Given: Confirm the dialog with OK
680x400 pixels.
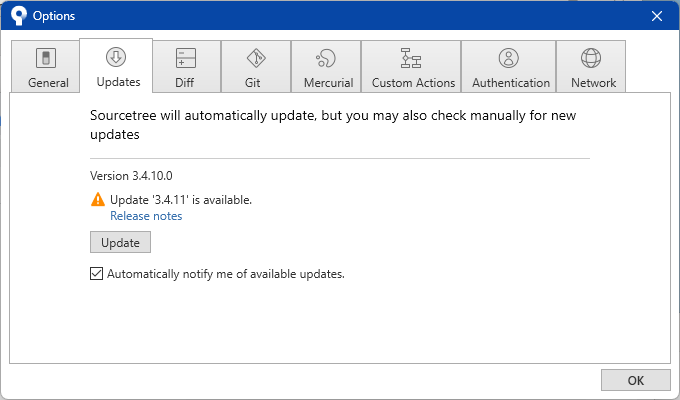Looking at the screenshot, I should (x=635, y=380).
